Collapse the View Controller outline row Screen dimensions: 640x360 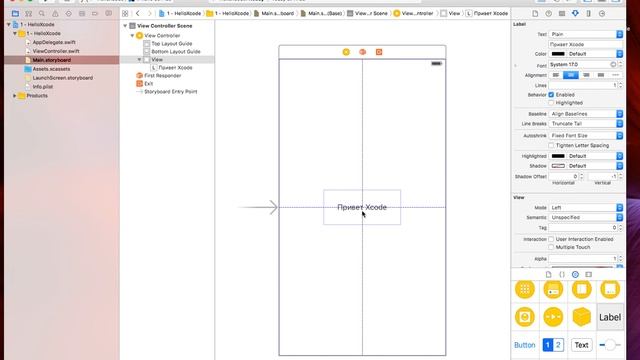click(132, 36)
